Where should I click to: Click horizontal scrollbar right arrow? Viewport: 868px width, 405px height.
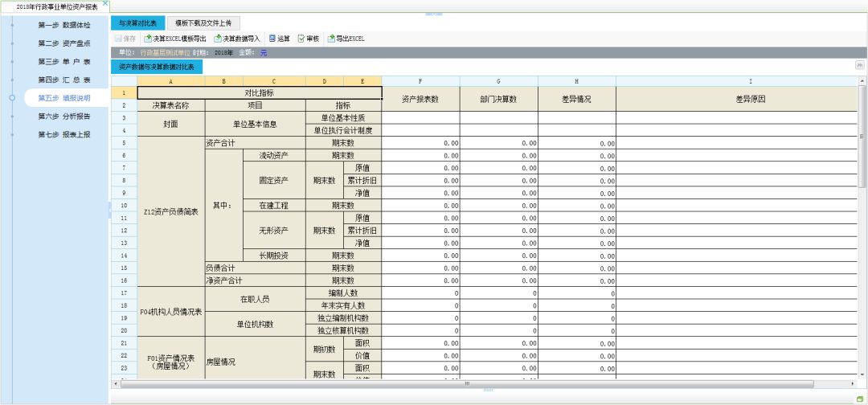[x=853, y=383]
